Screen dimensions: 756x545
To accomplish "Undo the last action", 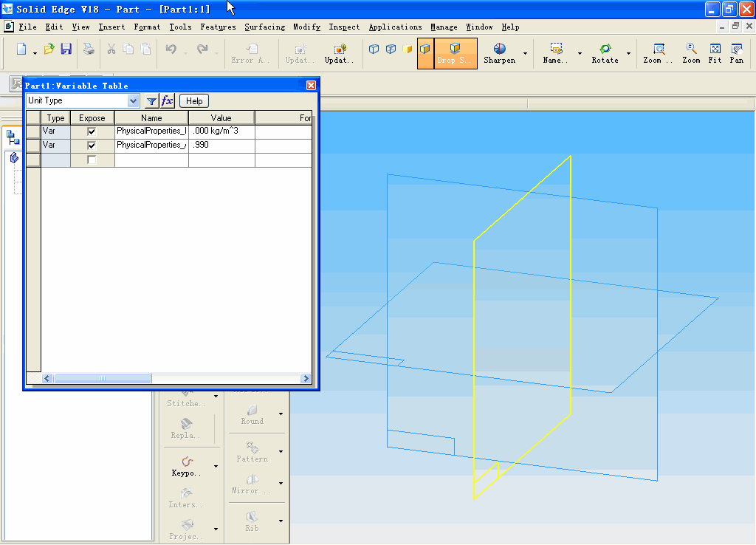I will (171, 49).
